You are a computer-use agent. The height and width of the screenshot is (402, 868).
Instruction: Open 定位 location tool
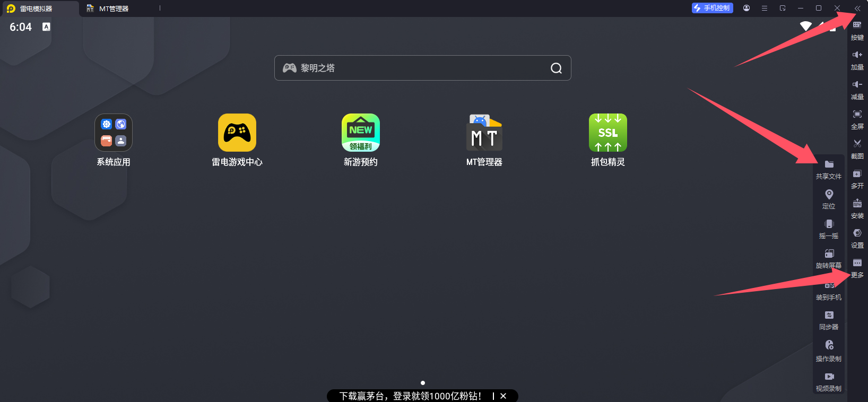click(829, 199)
